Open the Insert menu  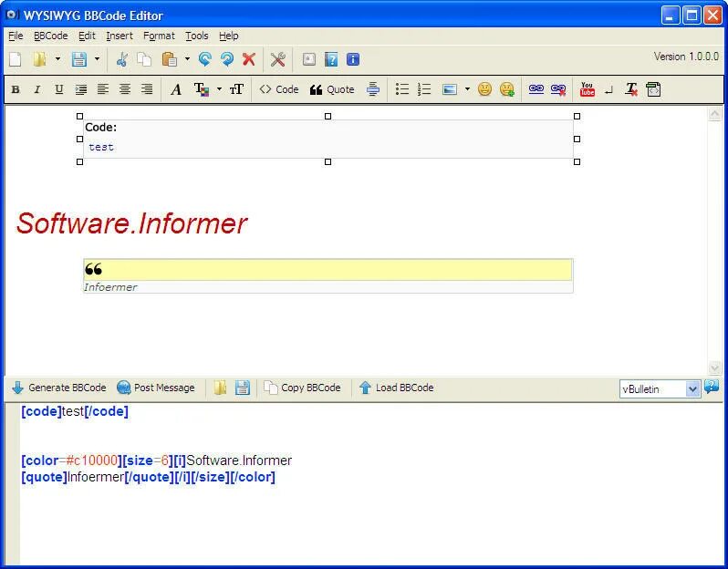pos(120,36)
